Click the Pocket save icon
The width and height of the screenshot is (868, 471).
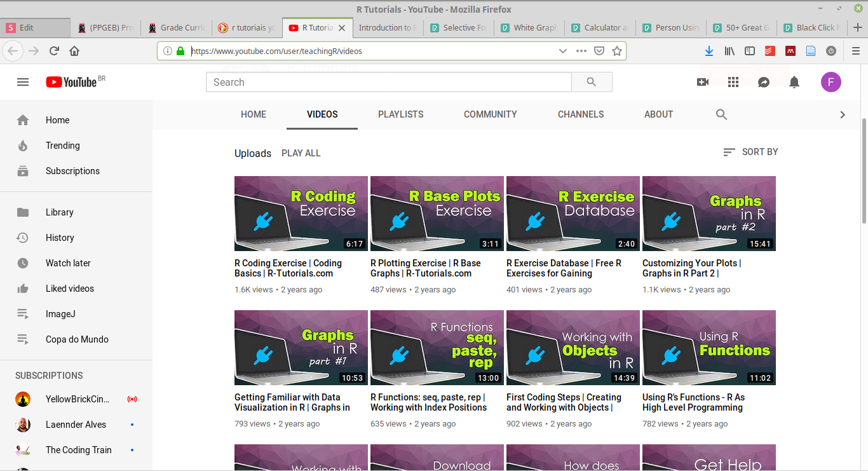coord(599,51)
